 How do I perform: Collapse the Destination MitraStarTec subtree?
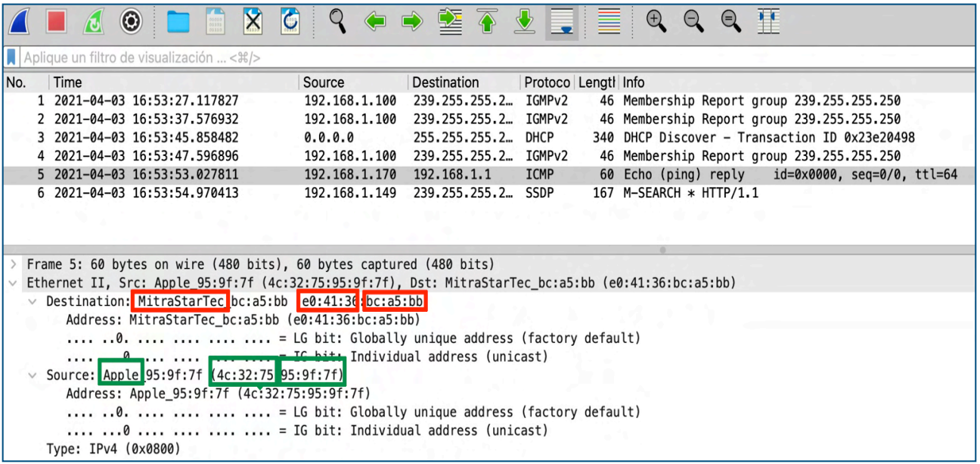[x=32, y=301]
